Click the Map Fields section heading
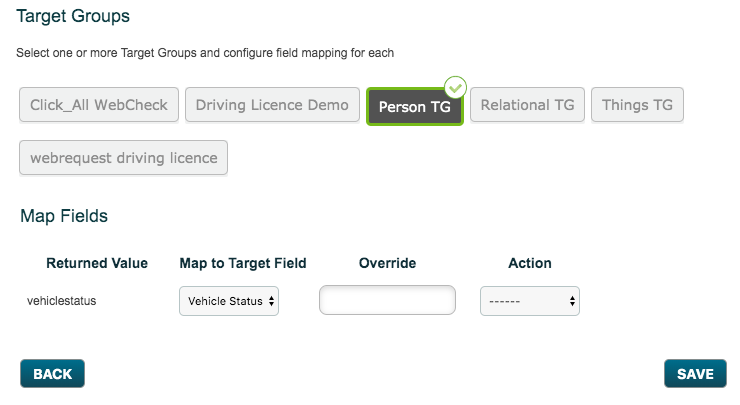Screen dimensions: 740x405 point(64,216)
